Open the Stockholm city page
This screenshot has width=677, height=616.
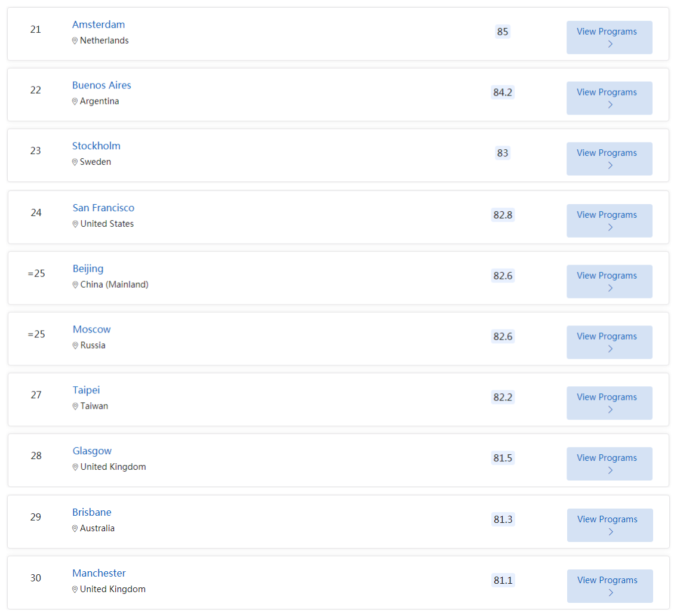click(96, 146)
